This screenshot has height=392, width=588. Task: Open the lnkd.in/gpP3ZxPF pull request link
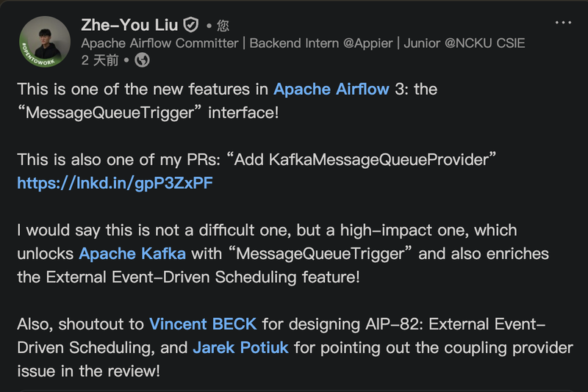click(115, 184)
